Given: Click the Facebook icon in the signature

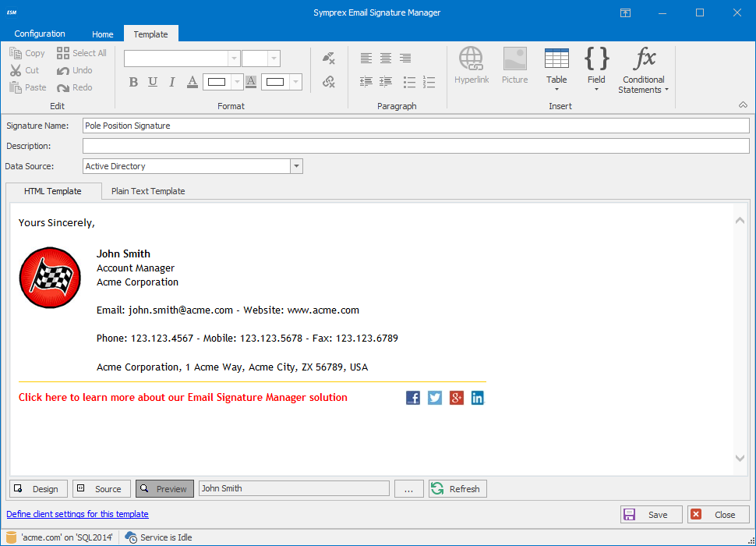Looking at the screenshot, I should pyautogui.click(x=413, y=398).
